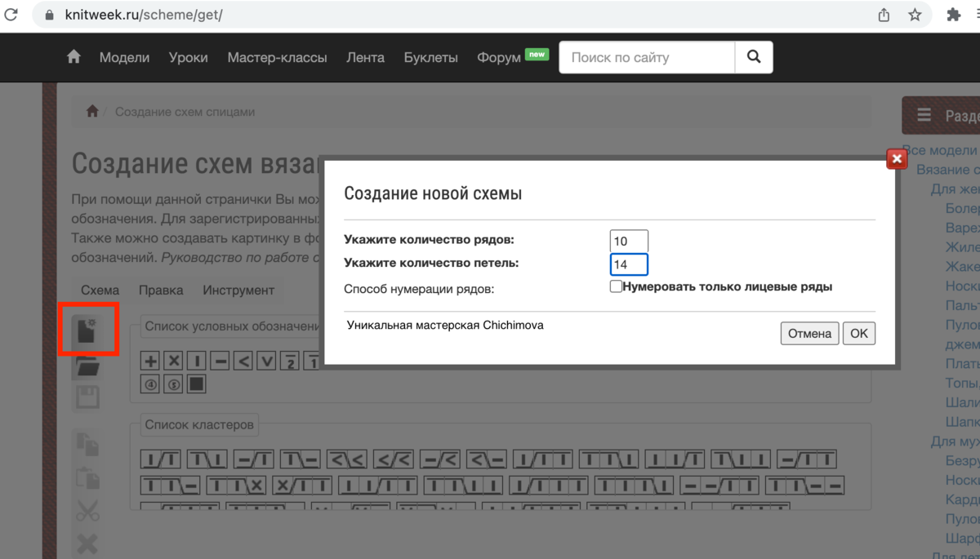The width and height of the screenshot is (980, 559).
Task: Pick the x/TT cluster
Action: (303, 486)
